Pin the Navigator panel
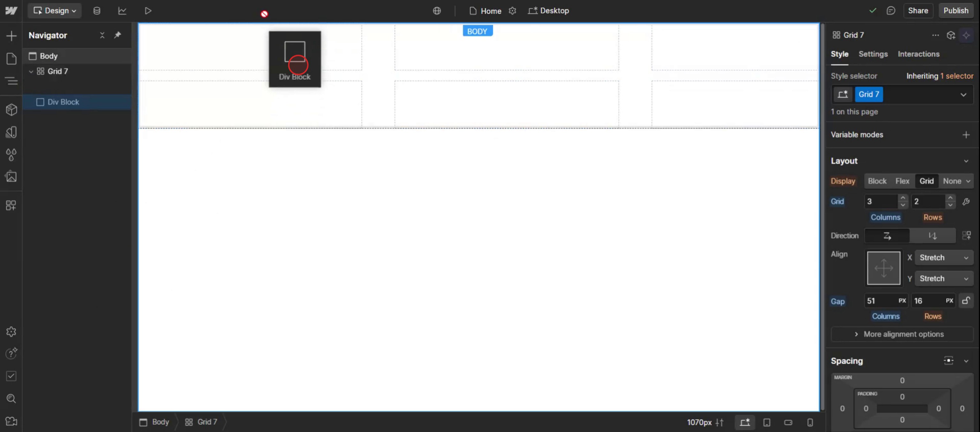This screenshot has height=432, width=980. (x=117, y=35)
